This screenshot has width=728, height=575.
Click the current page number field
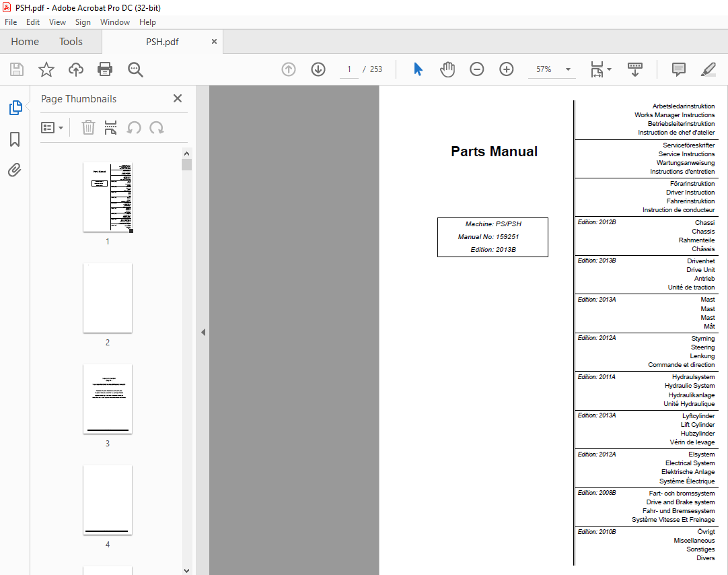[x=349, y=69]
